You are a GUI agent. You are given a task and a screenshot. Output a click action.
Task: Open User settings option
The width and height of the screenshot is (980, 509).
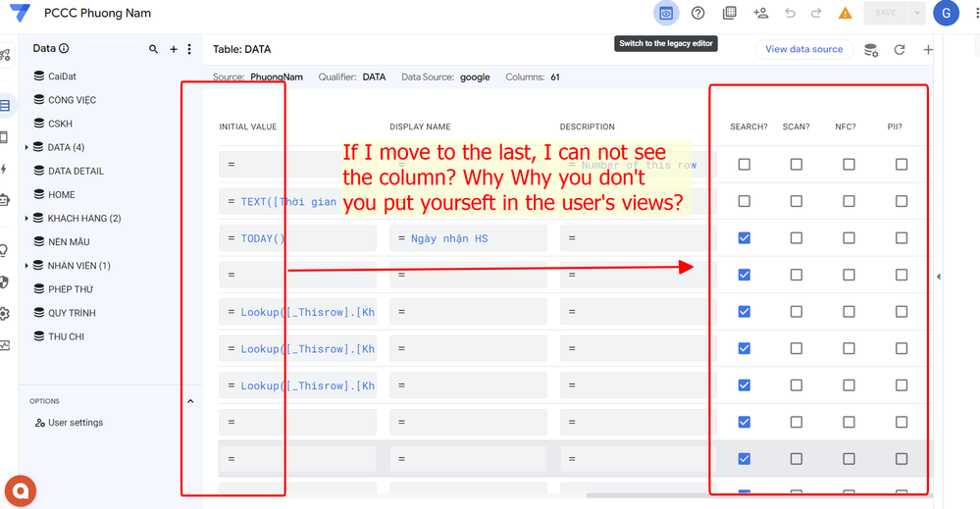(x=70, y=423)
